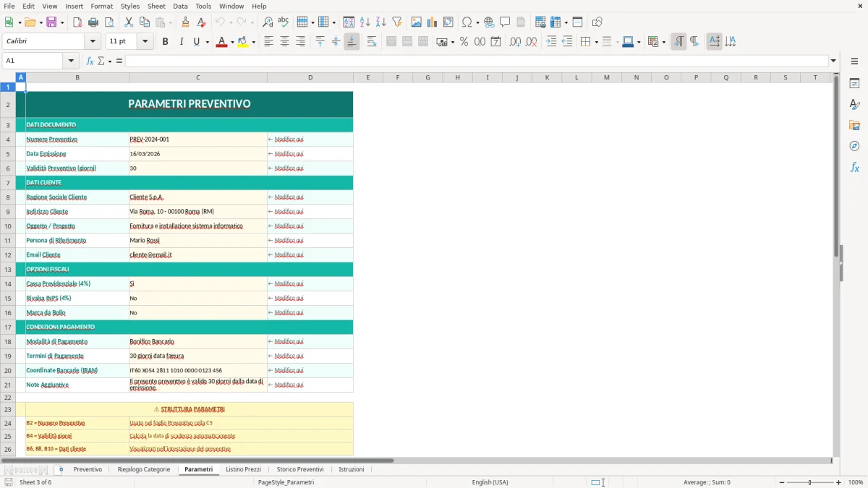Click Sort Descending icon
This screenshot has height=488, width=868.
point(381,22)
